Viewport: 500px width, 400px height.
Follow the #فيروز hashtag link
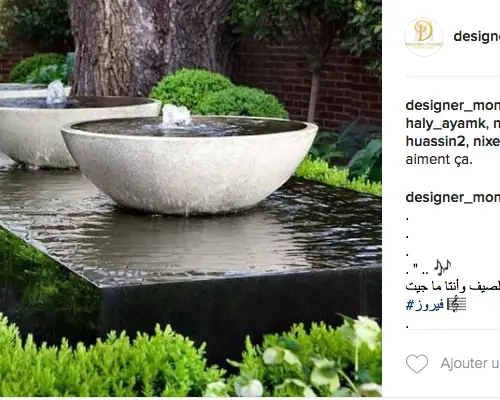click(x=425, y=305)
